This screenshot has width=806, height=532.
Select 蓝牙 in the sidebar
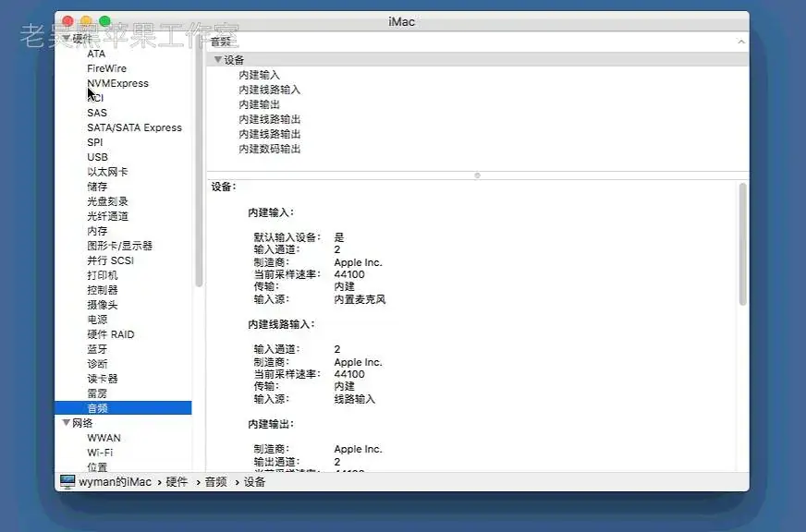click(97, 349)
